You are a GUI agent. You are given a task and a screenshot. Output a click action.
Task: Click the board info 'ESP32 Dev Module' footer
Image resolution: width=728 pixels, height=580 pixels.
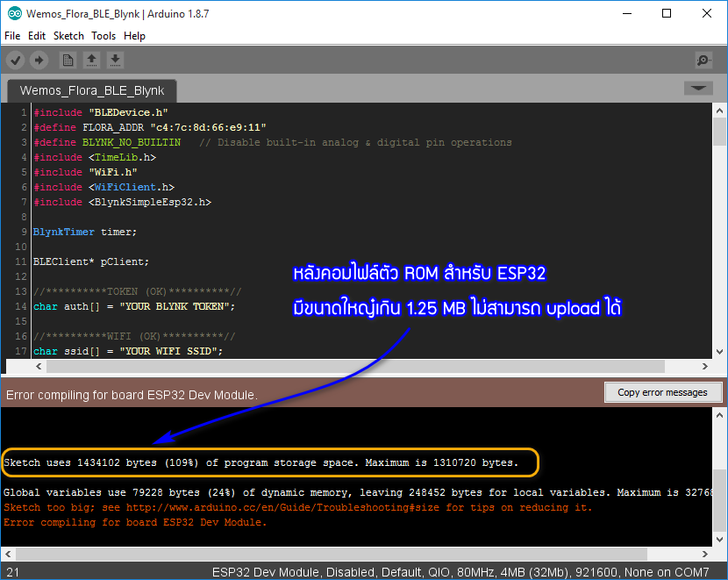coord(460,572)
